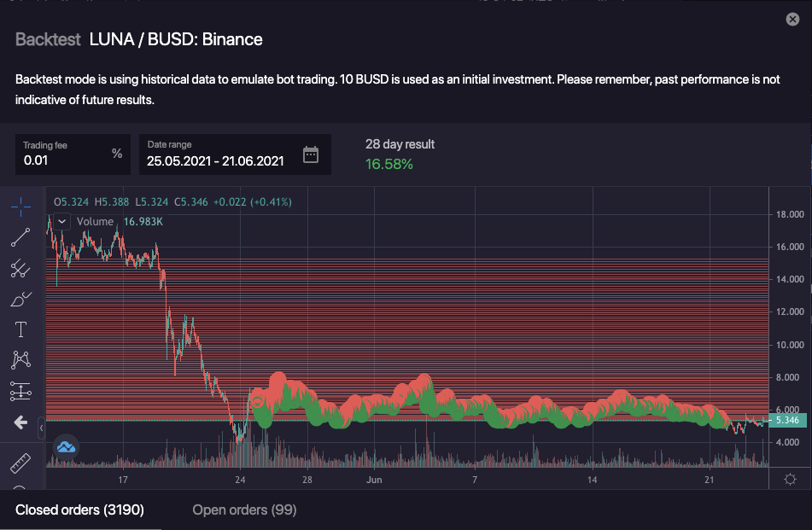Screen dimensions: 812x530
Task: Collapse the Volume indicator legend
Action: coord(61,221)
